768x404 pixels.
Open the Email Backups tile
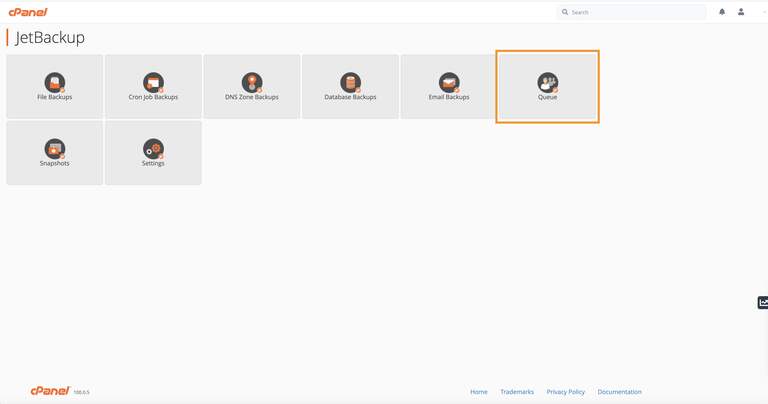(449, 87)
